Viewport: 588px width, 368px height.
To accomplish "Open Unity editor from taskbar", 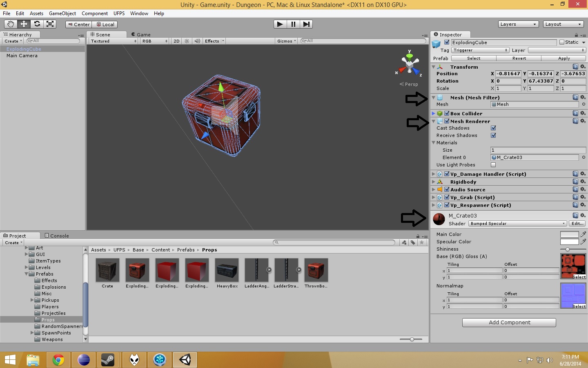I will coord(185,360).
